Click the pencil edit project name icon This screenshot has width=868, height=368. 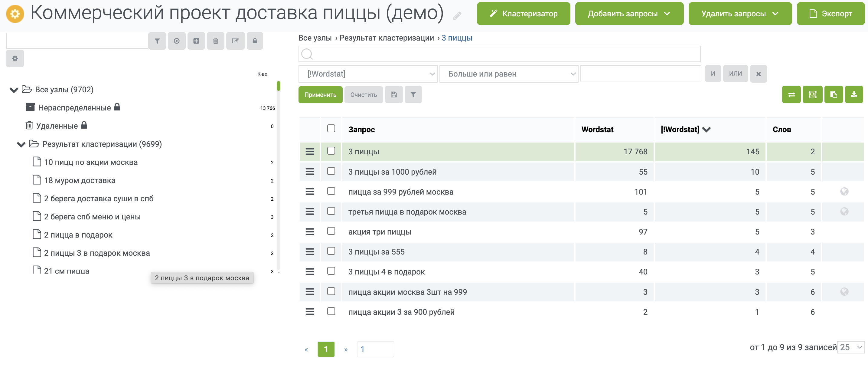point(457,15)
